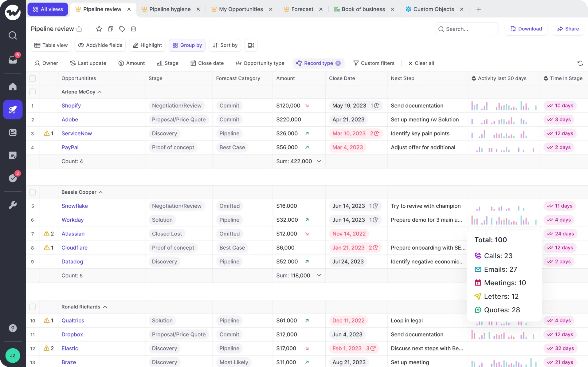
Task: Refresh the table with the sync icon
Action: (x=580, y=63)
